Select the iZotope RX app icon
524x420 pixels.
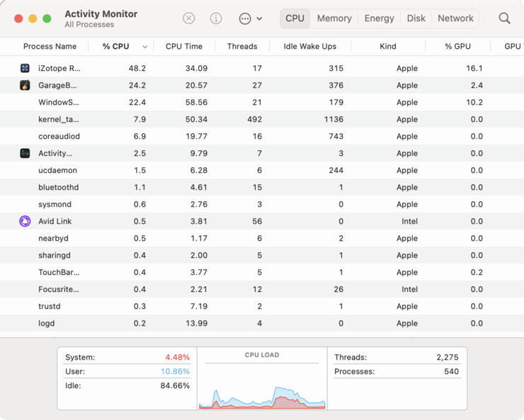point(25,68)
